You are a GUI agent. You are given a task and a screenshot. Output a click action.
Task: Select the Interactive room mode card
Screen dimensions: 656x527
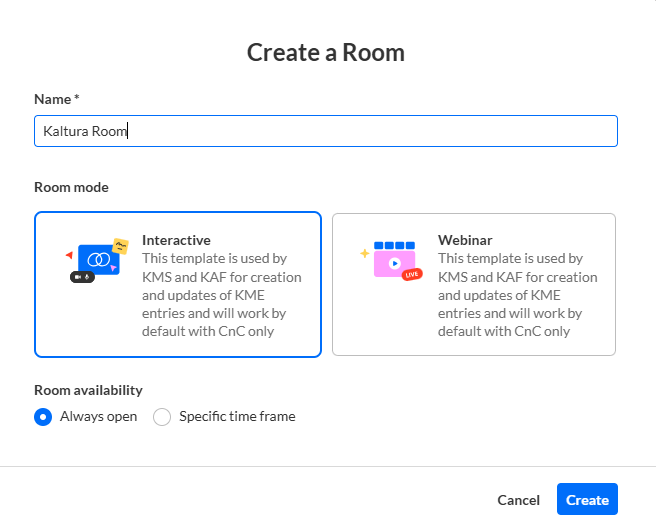pyautogui.click(x=178, y=284)
